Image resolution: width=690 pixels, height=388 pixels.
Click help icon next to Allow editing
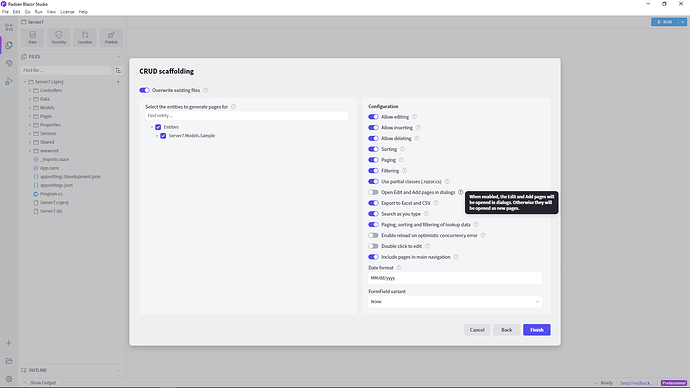coord(414,117)
